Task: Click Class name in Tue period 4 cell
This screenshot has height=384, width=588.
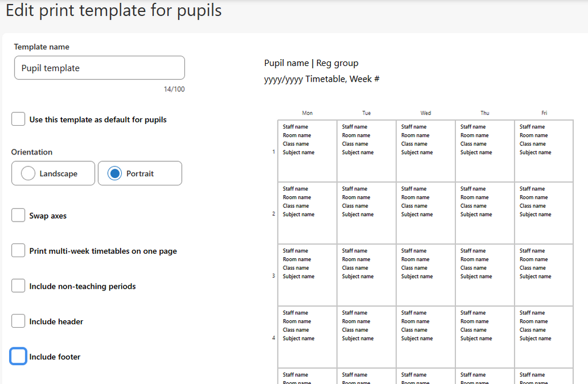Action: coord(355,330)
